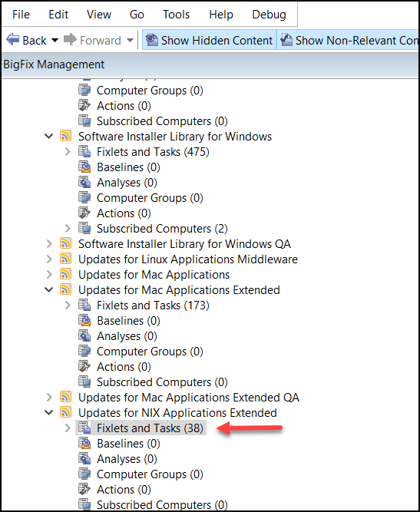420x512 pixels.
Task: Select Updates for Mac Applications Extended QA
Action: [188, 397]
